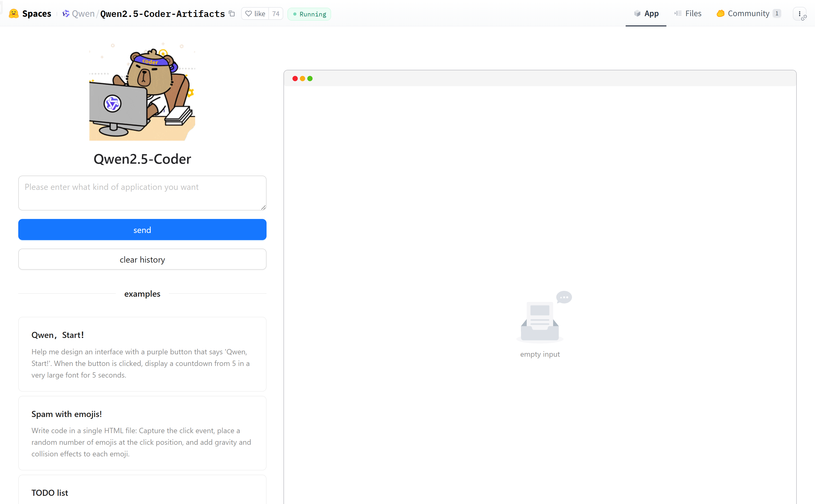Click the Qwen coder bear mascot image
Viewport: 815px width, 504px height.
[142, 92]
